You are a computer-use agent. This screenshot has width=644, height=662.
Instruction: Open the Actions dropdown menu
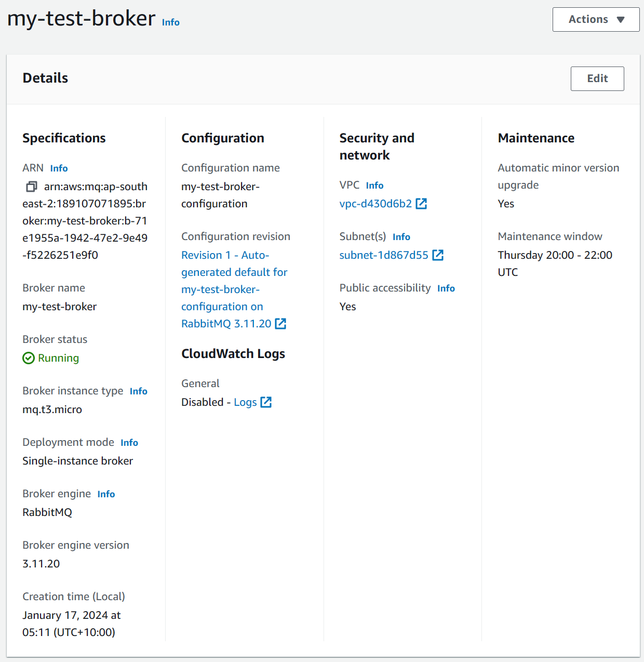[x=596, y=20]
